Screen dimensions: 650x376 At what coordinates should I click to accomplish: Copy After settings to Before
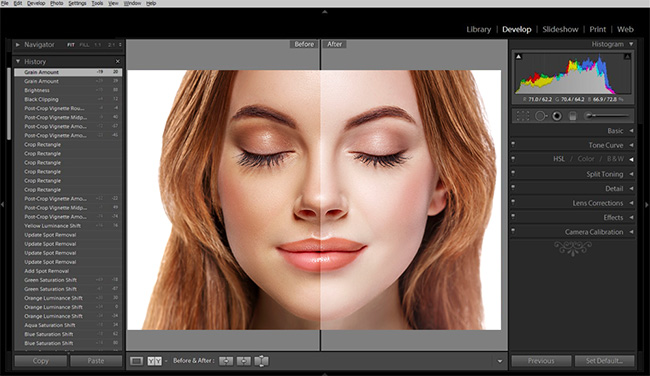coord(244,361)
